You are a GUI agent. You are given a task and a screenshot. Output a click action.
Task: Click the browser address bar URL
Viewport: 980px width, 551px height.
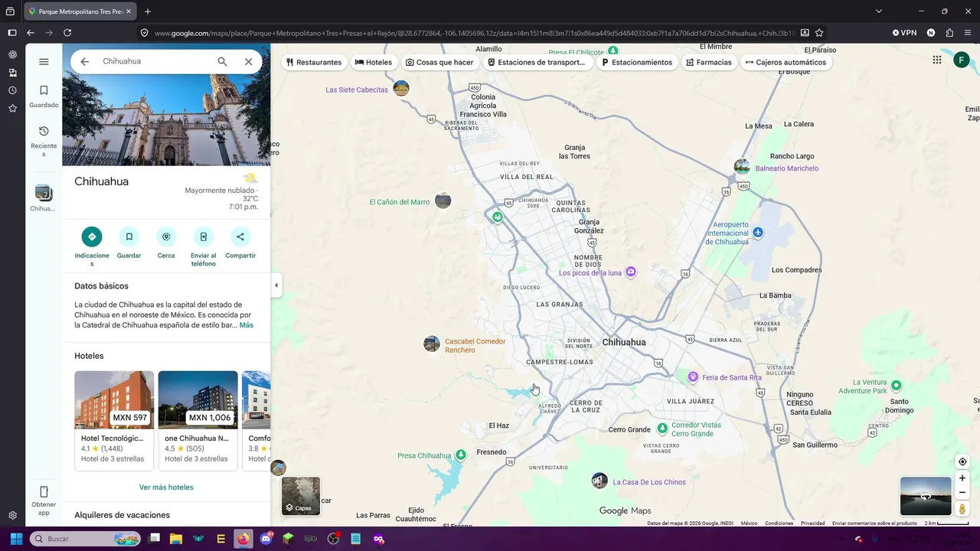coord(475,33)
